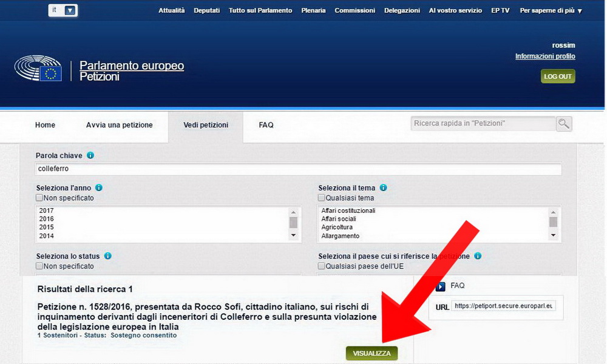The image size is (607, 364).
Task: Switch to Avvia una petizione tab
Action: (119, 125)
